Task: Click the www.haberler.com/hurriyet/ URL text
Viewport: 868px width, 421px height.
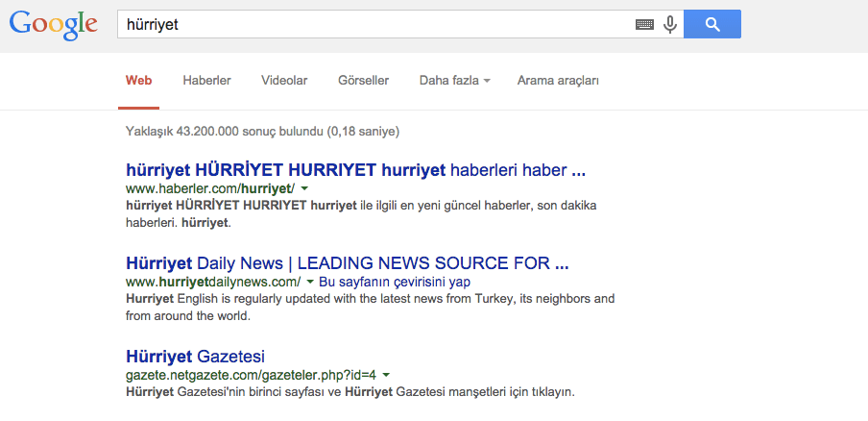Action: pos(210,188)
